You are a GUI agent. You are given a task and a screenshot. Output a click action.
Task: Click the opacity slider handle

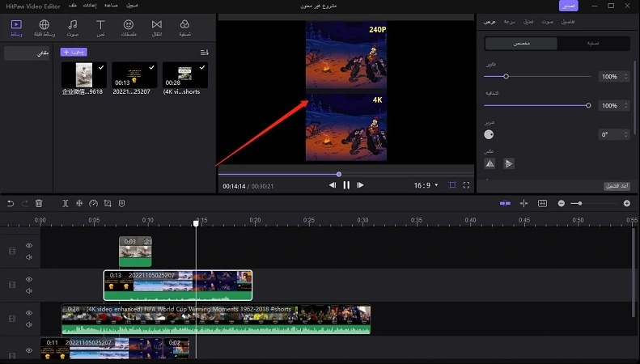click(588, 105)
